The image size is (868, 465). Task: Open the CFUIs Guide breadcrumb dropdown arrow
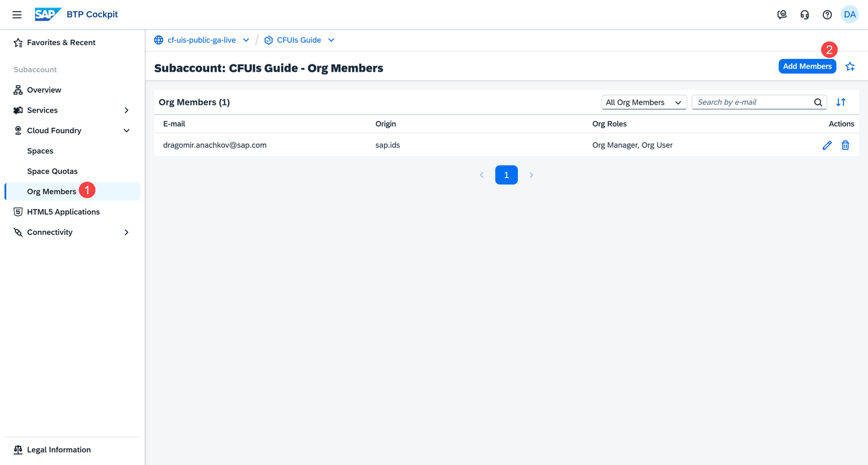331,40
